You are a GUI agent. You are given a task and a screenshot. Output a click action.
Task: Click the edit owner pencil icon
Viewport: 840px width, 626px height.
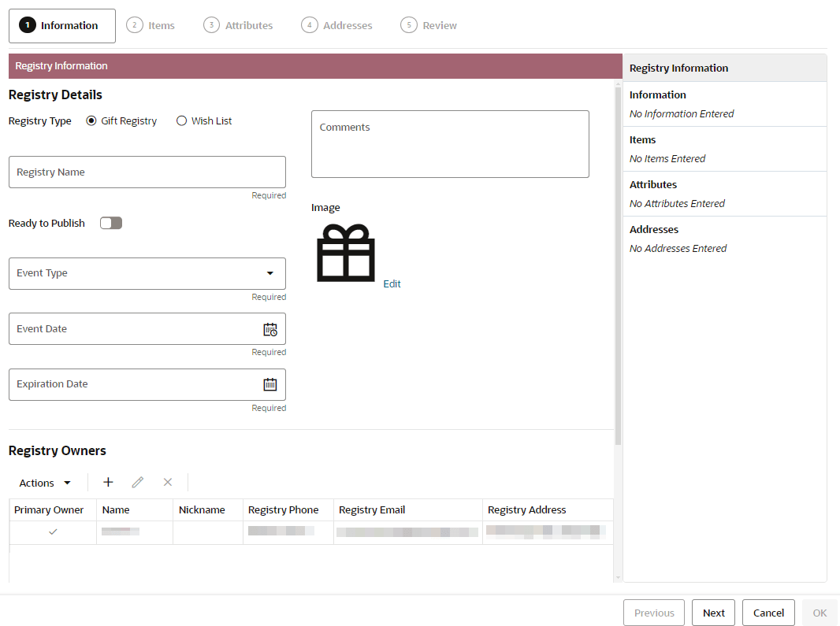pyautogui.click(x=138, y=483)
